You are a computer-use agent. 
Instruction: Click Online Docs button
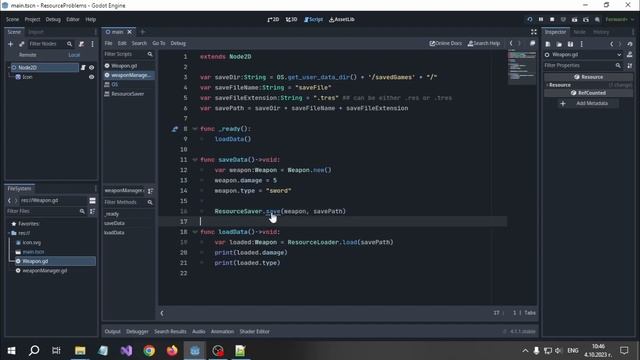click(446, 43)
